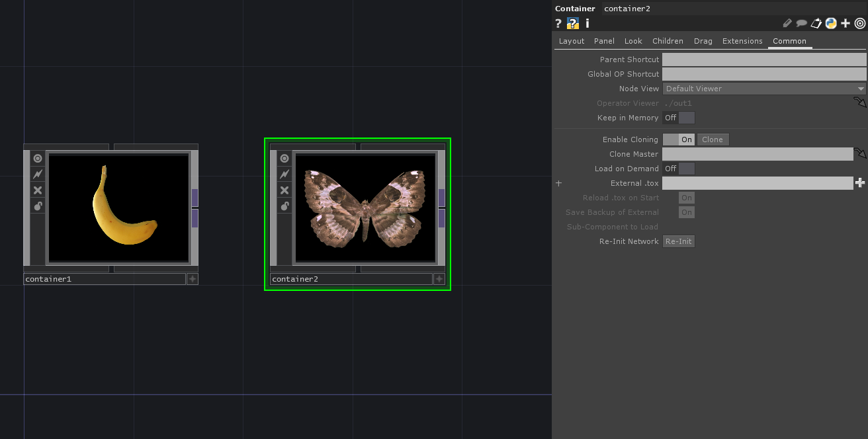Viewport: 868px width, 439px height.
Task: Expand container2 using its corner plus control
Action: 439,278
